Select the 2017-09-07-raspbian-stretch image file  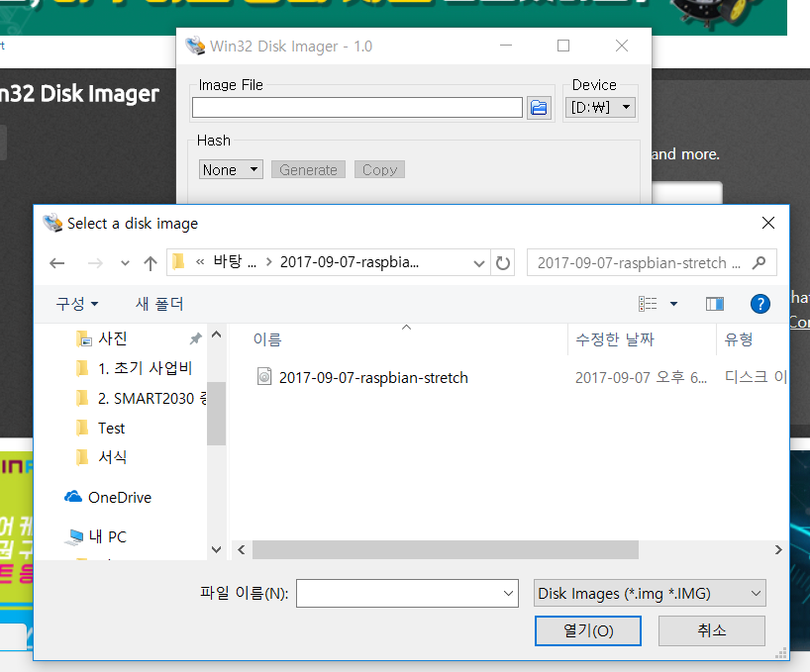tap(373, 378)
